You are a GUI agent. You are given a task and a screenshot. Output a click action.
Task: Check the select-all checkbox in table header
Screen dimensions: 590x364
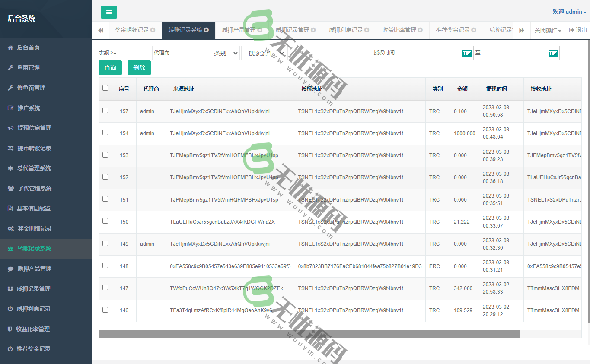pos(105,88)
